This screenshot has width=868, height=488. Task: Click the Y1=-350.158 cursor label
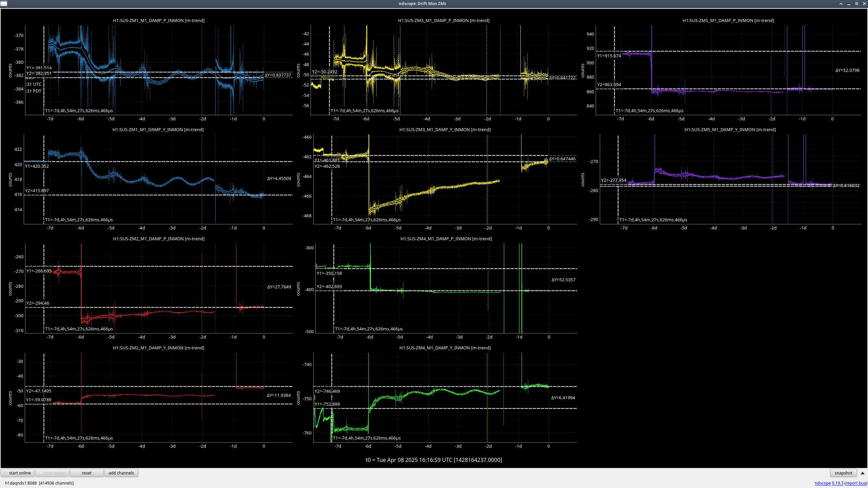click(329, 273)
